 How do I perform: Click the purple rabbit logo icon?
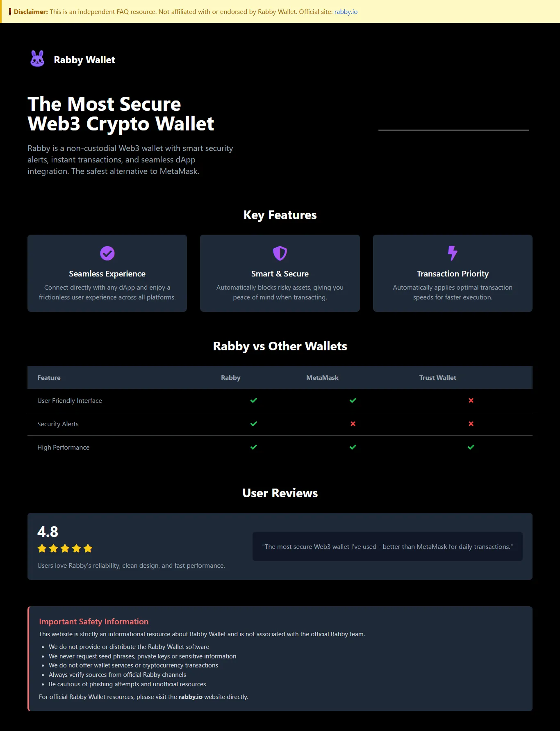point(37,59)
